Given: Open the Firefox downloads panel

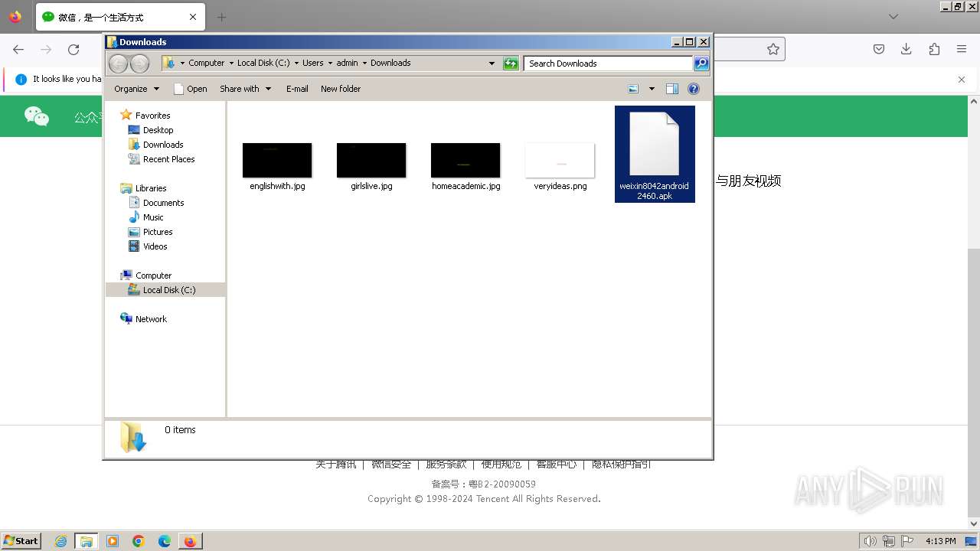Looking at the screenshot, I should pyautogui.click(x=906, y=49).
